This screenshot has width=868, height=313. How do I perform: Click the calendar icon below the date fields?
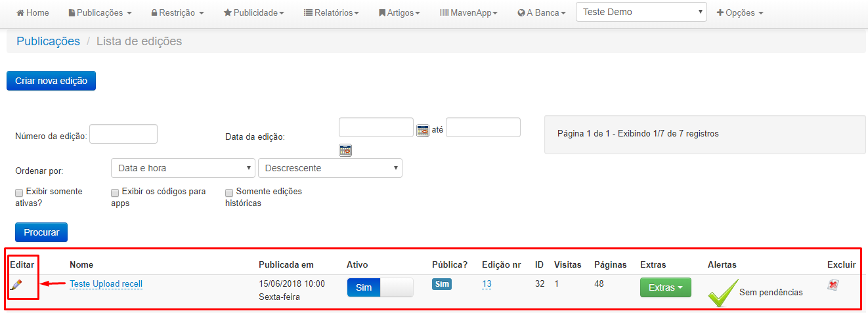345,150
